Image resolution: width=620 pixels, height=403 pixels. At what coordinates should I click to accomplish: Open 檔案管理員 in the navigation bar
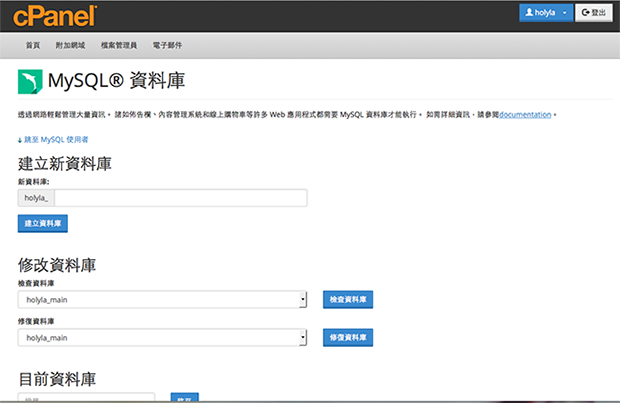(x=119, y=46)
